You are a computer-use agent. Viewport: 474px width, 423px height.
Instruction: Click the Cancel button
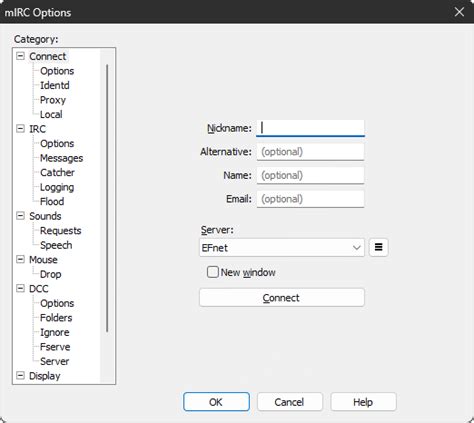tap(289, 402)
